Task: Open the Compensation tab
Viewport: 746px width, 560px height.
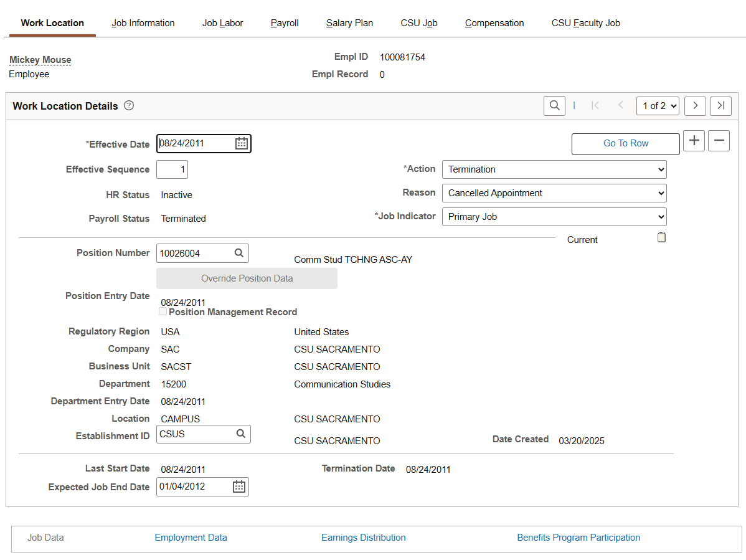Action: point(494,23)
